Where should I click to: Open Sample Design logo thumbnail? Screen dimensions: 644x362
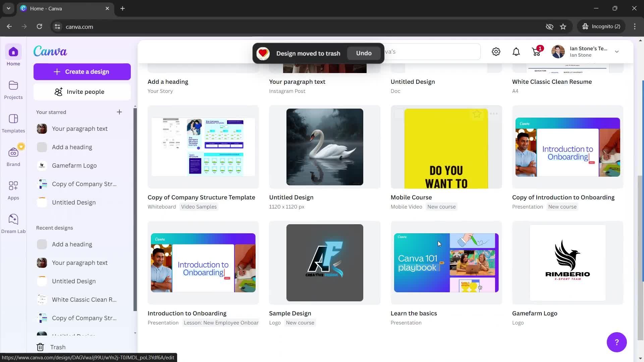(x=325, y=263)
